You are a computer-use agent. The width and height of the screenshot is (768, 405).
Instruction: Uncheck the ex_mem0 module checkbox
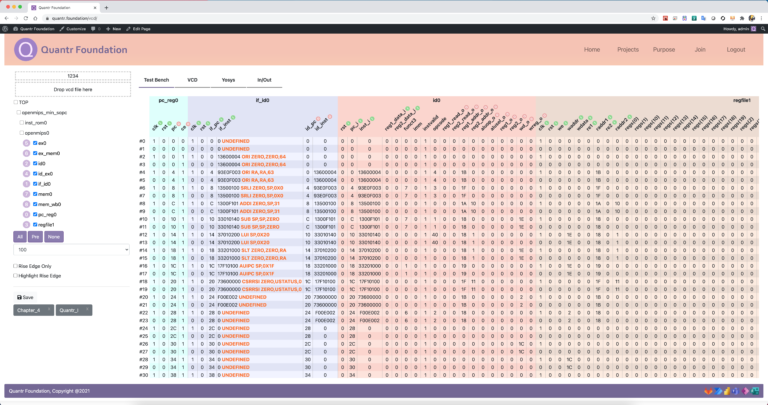pyautogui.click(x=35, y=153)
